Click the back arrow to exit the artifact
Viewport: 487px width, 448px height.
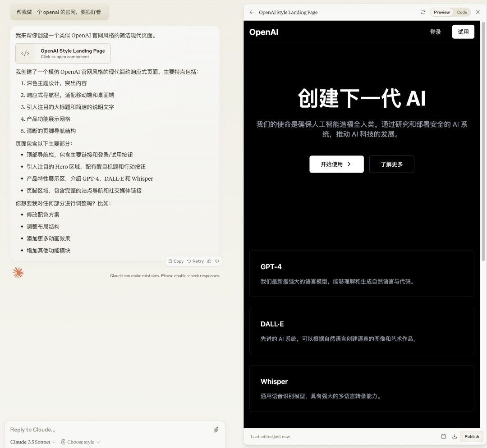pyautogui.click(x=252, y=12)
